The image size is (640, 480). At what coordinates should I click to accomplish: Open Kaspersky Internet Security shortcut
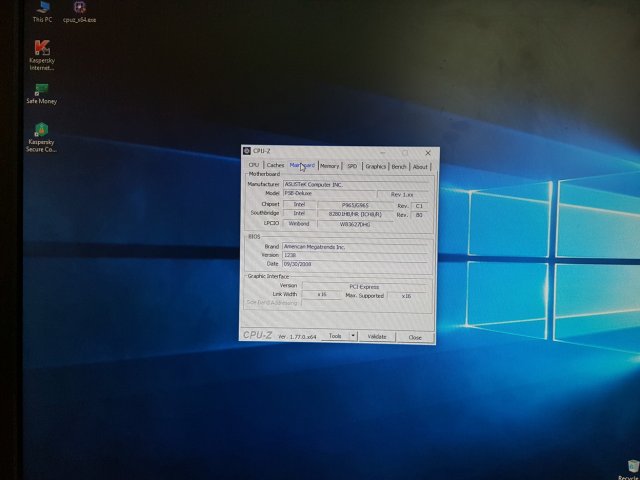pyautogui.click(x=42, y=54)
